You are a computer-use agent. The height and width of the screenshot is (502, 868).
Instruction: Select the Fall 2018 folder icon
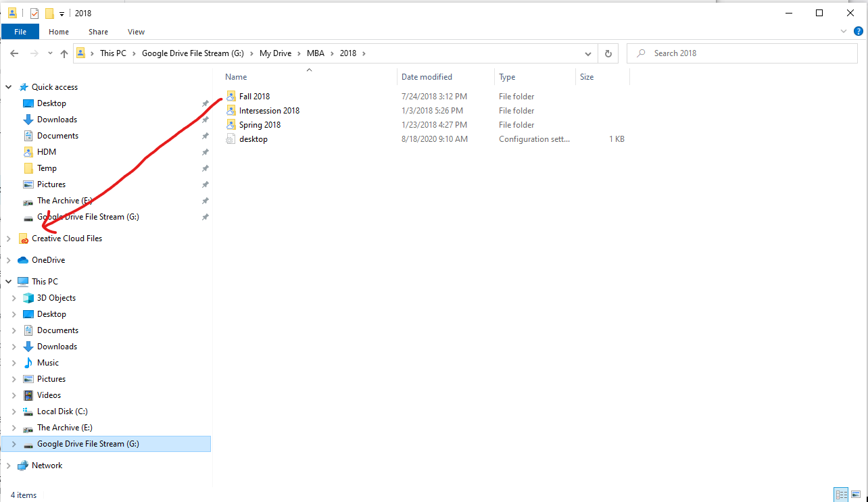pyautogui.click(x=231, y=97)
